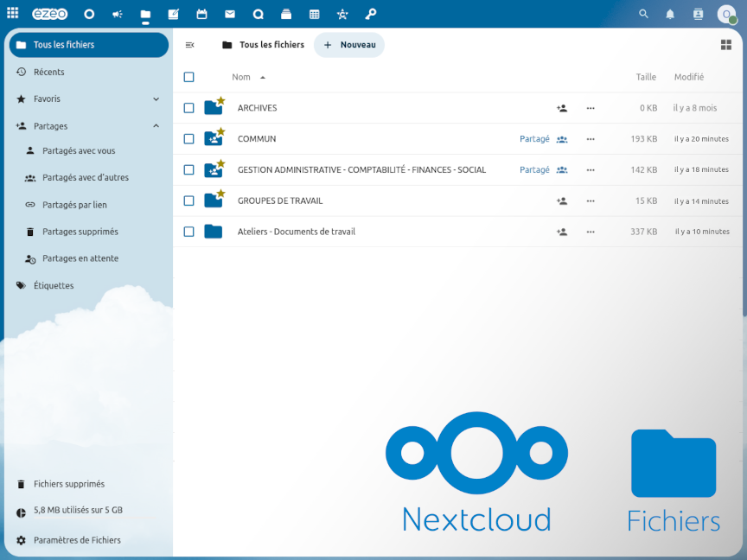Open the Contacts menu icon
747x560 pixels.
point(698,15)
